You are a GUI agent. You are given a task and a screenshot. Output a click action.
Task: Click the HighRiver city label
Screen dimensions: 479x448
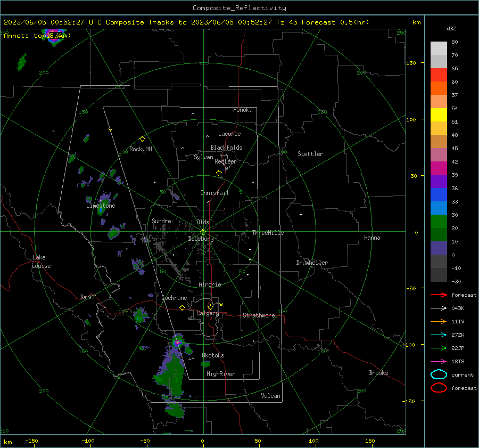click(221, 374)
